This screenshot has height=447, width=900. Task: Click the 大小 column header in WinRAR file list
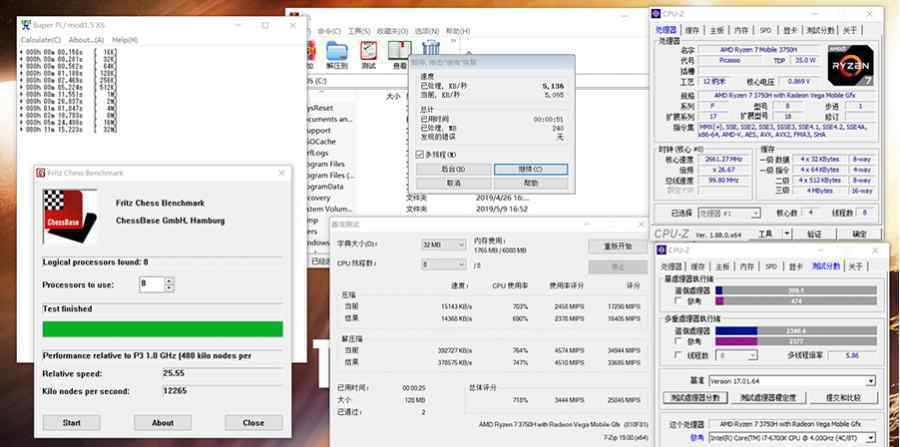394,97
